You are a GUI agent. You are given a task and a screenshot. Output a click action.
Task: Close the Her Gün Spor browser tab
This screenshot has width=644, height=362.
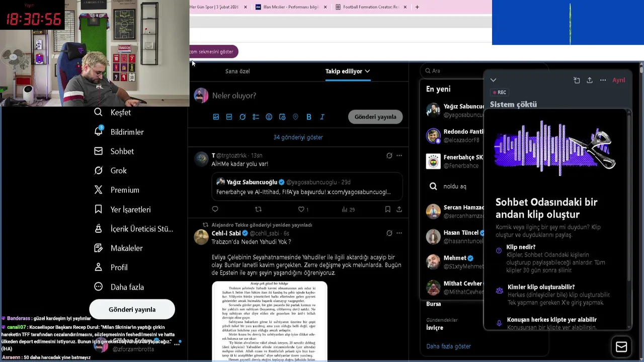[245, 7]
